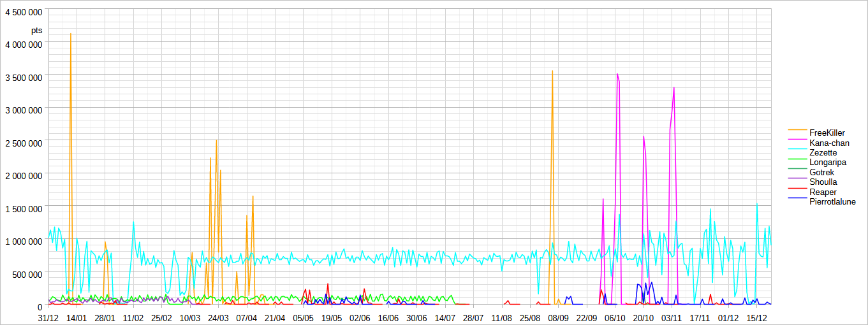This screenshot has height=325, width=868.
Task: Click the orange FreeKiller legend line swatch
Action: click(797, 133)
